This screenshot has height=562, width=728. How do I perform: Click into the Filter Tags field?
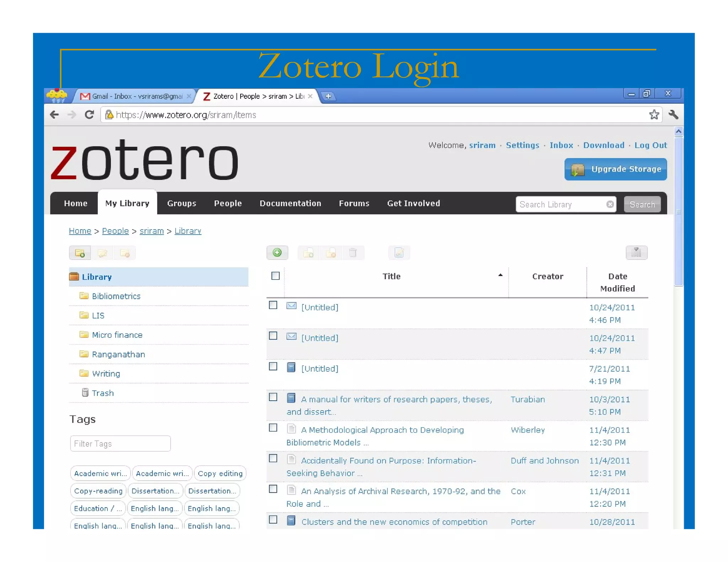click(120, 444)
